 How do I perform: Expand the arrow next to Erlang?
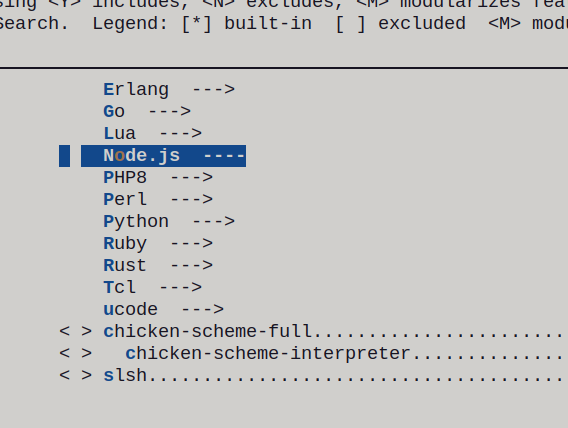pyautogui.click(x=213, y=89)
